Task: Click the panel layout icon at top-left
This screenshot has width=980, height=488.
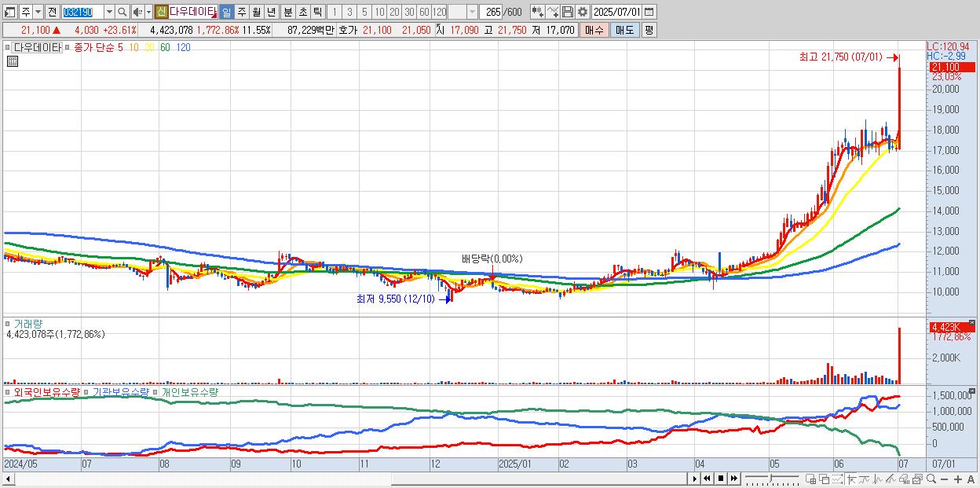Action: coord(9,12)
